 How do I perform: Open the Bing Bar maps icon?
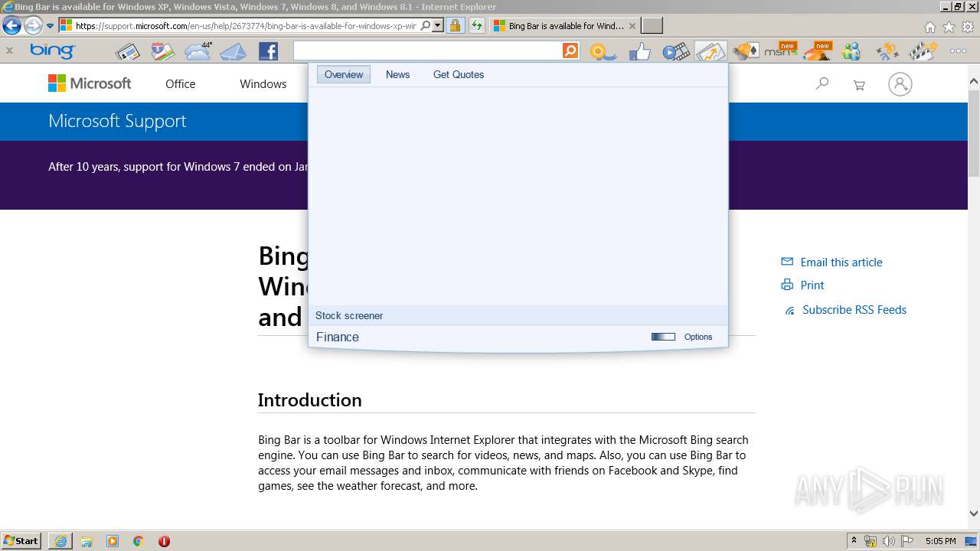(162, 52)
